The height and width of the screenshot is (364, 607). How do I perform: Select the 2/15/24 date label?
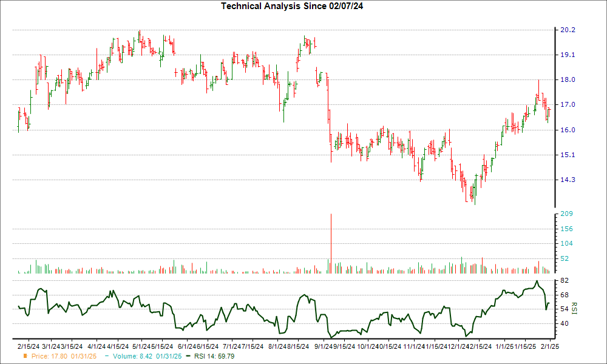[x=29, y=346]
